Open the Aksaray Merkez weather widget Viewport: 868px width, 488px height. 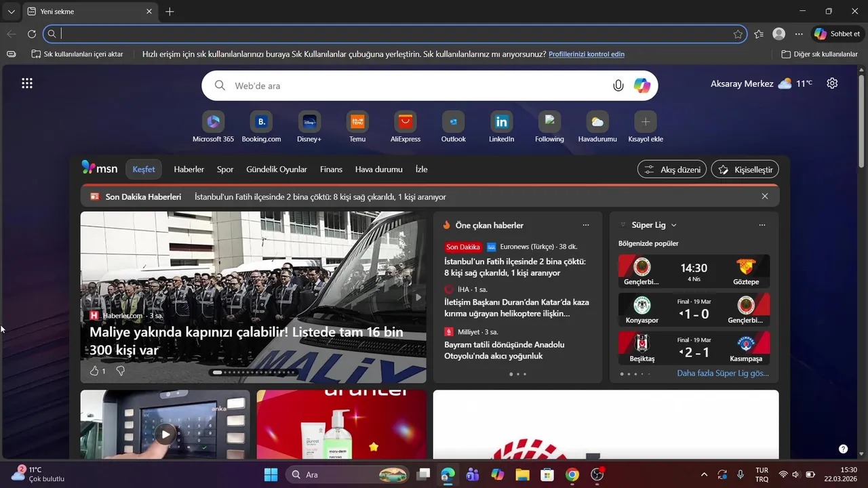coord(761,83)
